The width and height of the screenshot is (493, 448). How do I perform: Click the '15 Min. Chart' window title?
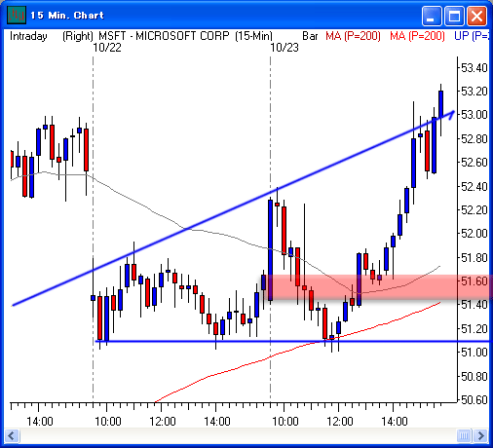67,16
